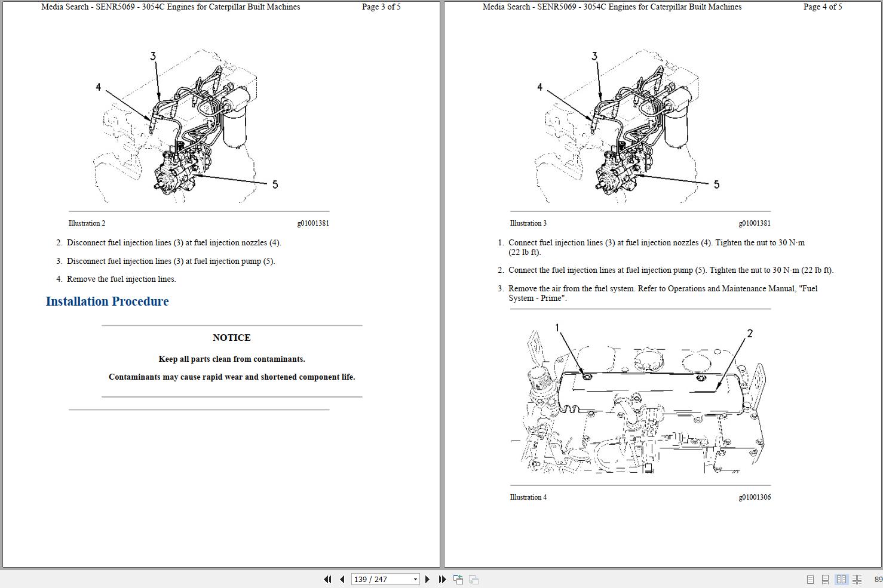Click inside the 139 / 247 page field

pyautogui.click(x=376, y=579)
